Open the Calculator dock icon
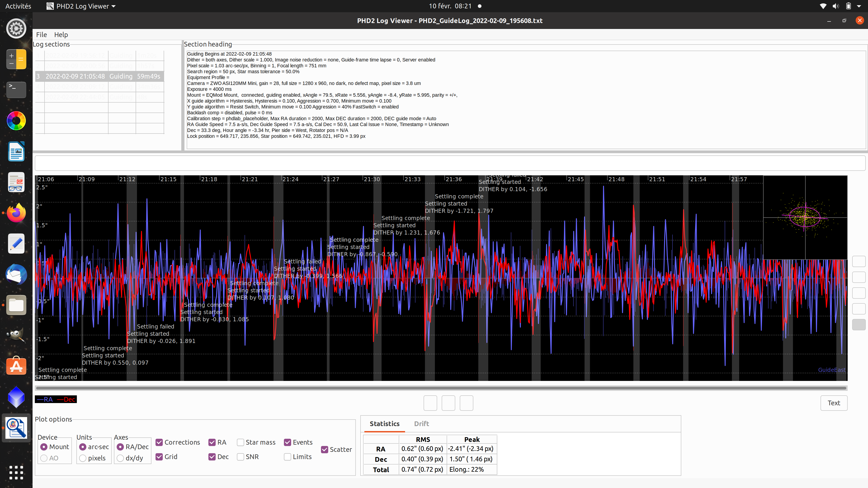The width and height of the screenshot is (868, 488). click(16, 59)
